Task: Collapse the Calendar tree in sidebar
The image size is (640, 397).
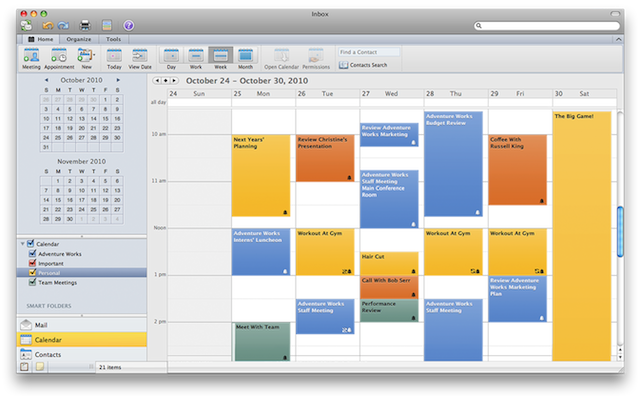Action: pos(22,244)
